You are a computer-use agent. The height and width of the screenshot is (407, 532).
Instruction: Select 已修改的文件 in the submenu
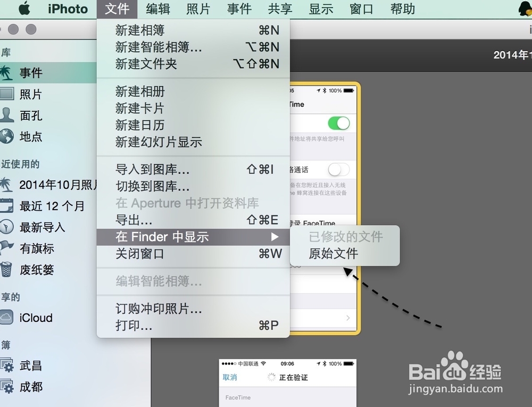pyautogui.click(x=345, y=237)
